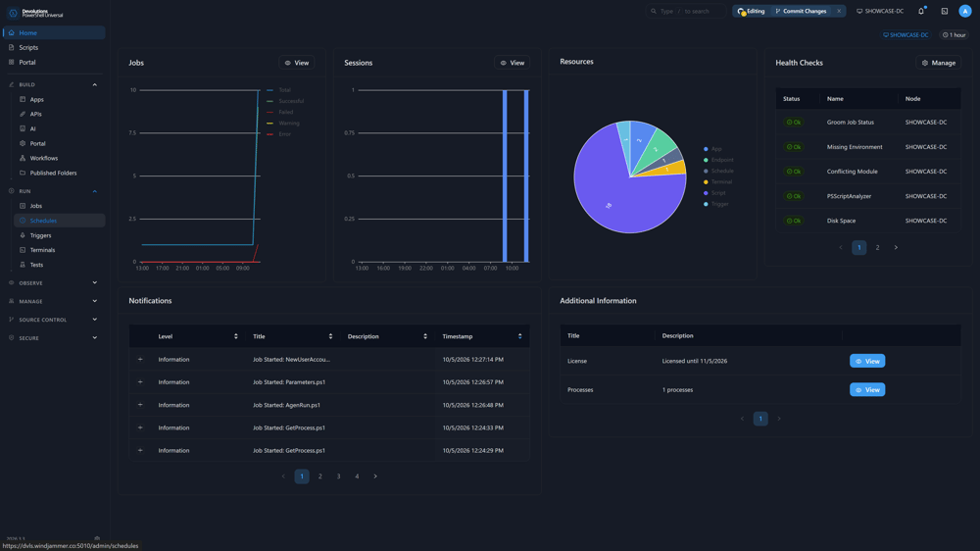Manage Health Checks

[939, 63]
